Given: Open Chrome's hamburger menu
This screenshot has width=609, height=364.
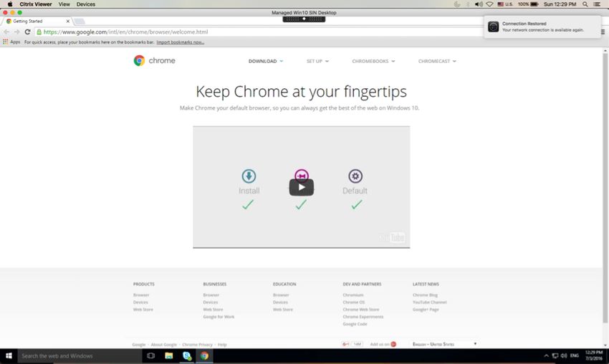Looking at the screenshot, I should (603, 32).
